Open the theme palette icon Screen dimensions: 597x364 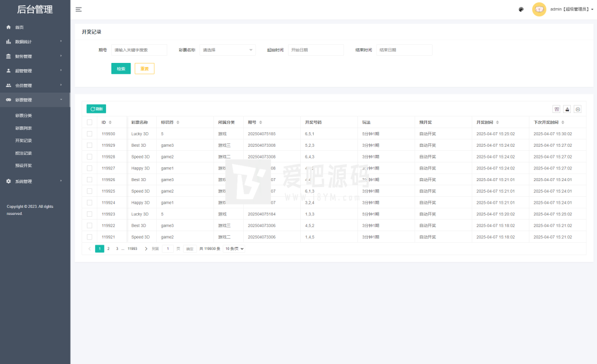point(521,9)
